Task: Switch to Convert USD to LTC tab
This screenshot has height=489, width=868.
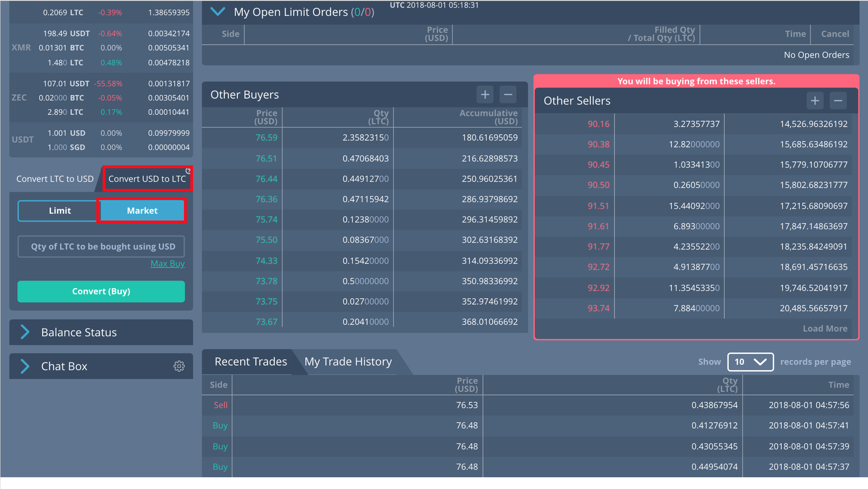Action: pyautogui.click(x=146, y=179)
